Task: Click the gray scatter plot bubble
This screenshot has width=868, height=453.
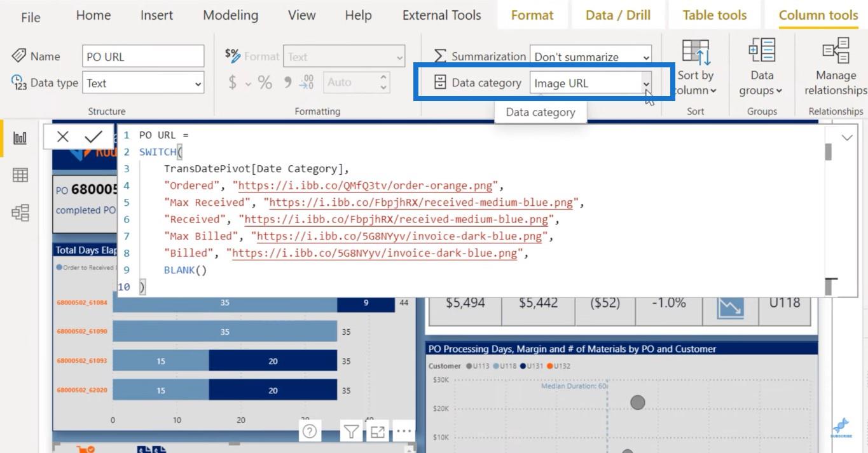Action: [638, 402]
